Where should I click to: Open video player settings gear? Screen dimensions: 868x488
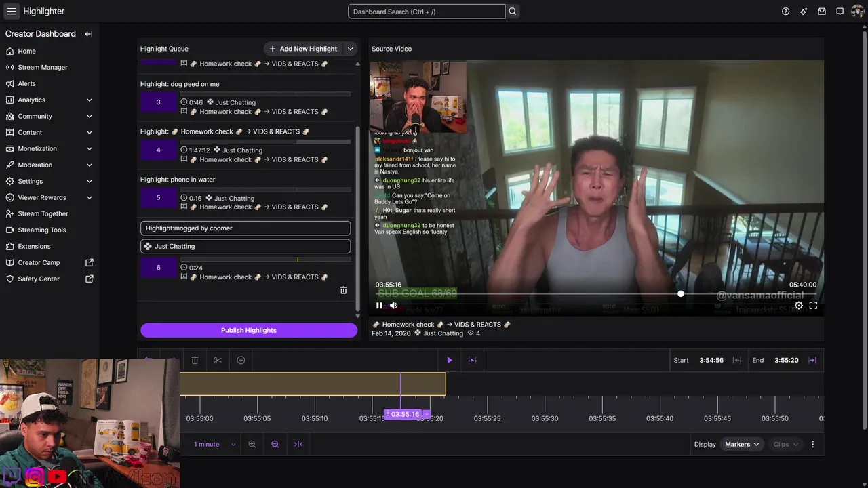pos(799,306)
